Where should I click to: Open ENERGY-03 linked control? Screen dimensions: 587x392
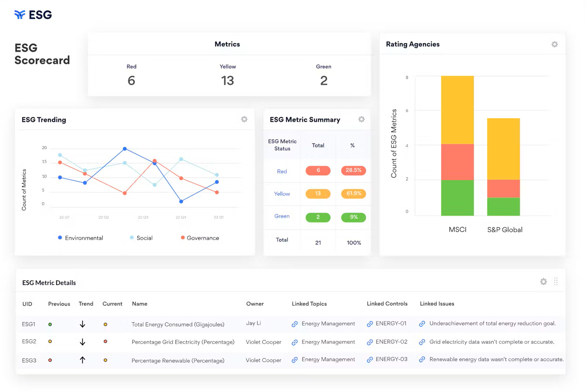391,359
